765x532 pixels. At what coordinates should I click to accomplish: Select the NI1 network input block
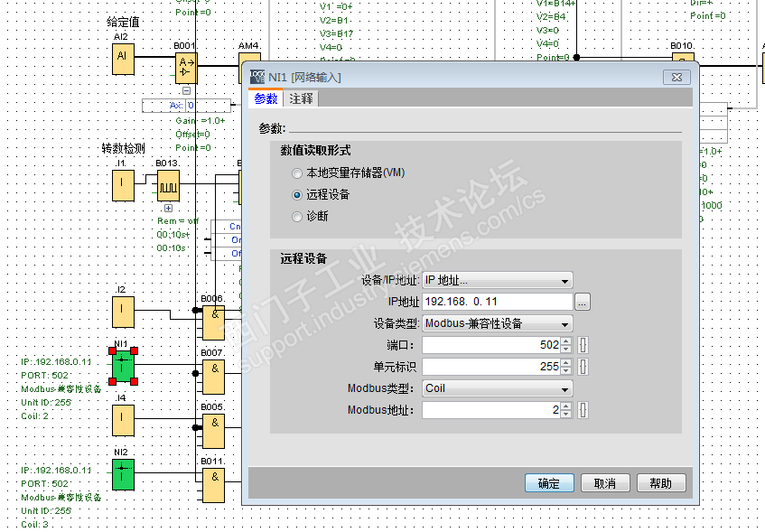click(123, 366)
